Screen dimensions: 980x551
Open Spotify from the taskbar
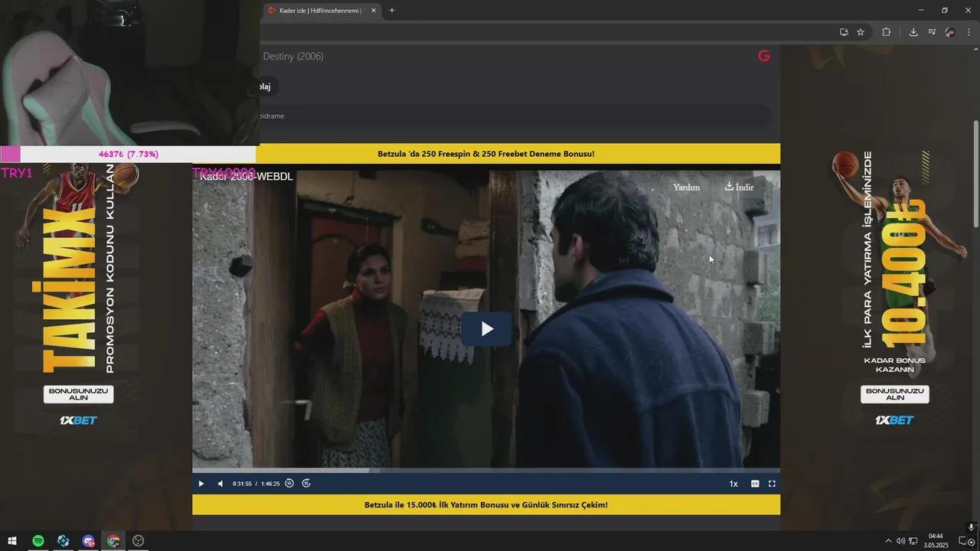38,541
